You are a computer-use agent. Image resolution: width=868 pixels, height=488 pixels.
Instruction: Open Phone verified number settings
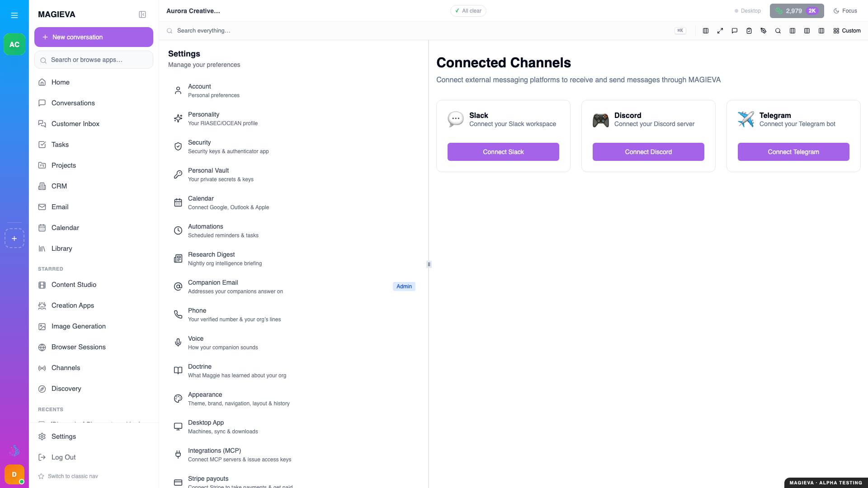click(294, 314)
